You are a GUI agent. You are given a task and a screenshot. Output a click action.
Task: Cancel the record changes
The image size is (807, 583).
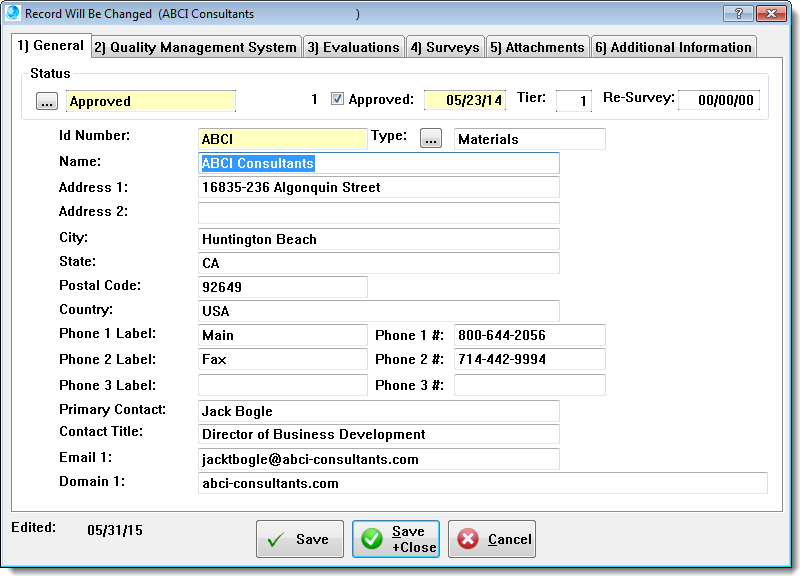tap(491, 539)
